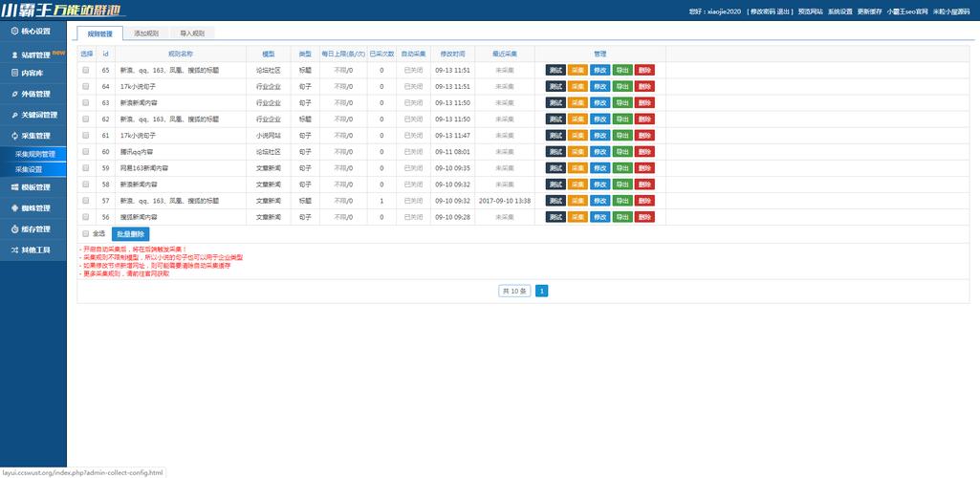
Task: Click the 规则名称 column header
Action: pyautogui.click(x=181, y=54)
